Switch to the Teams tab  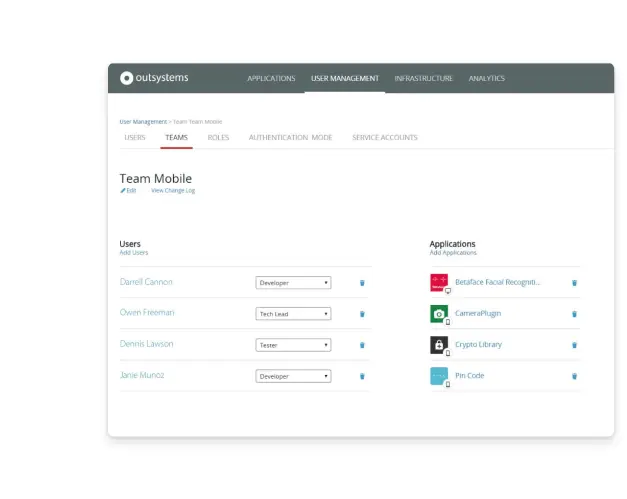(176, 138)
